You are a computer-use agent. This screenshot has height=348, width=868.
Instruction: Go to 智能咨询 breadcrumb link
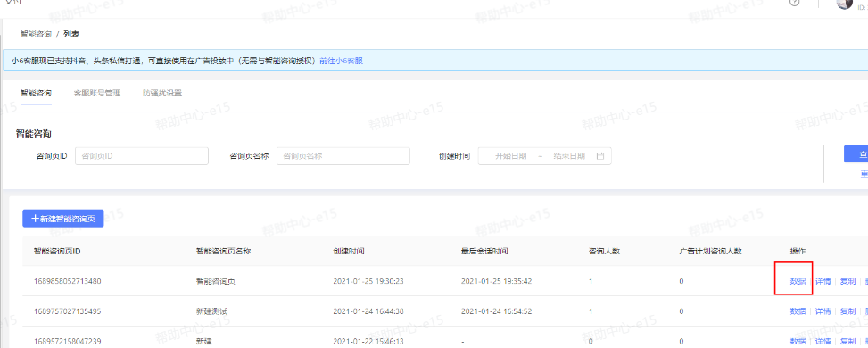pyautogui.click(x=36, y=35)
